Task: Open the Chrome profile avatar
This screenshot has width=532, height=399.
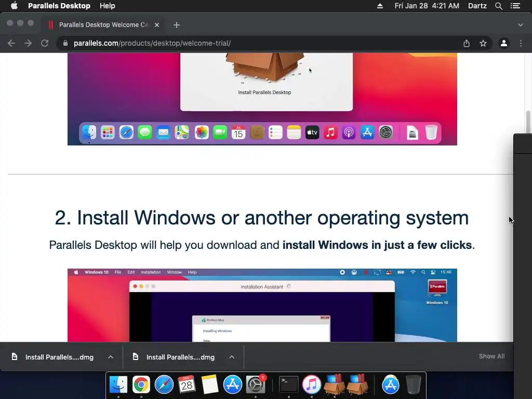Action: coord(504,43)
